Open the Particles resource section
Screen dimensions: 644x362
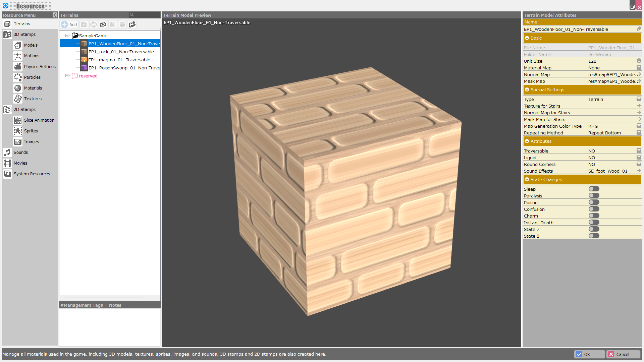tap(32, 77)
